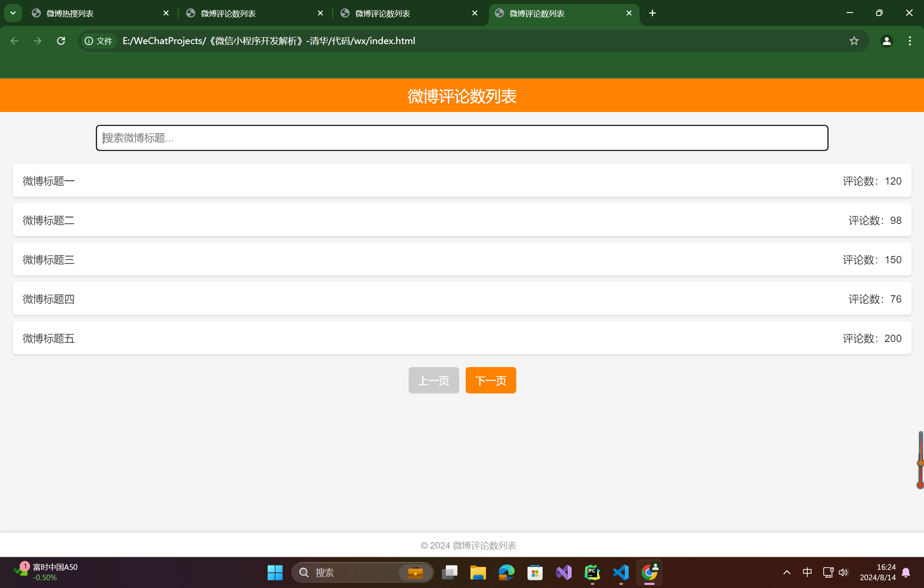Viewport: 924px width, 588px height.
Task: Click the 下一页 button
Action: click(490, 380)
